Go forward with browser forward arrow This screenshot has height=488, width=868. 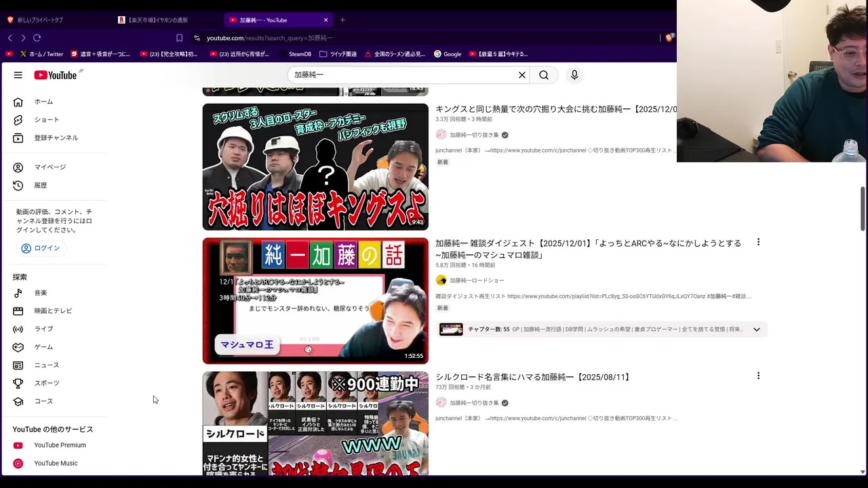coord(23,38)
